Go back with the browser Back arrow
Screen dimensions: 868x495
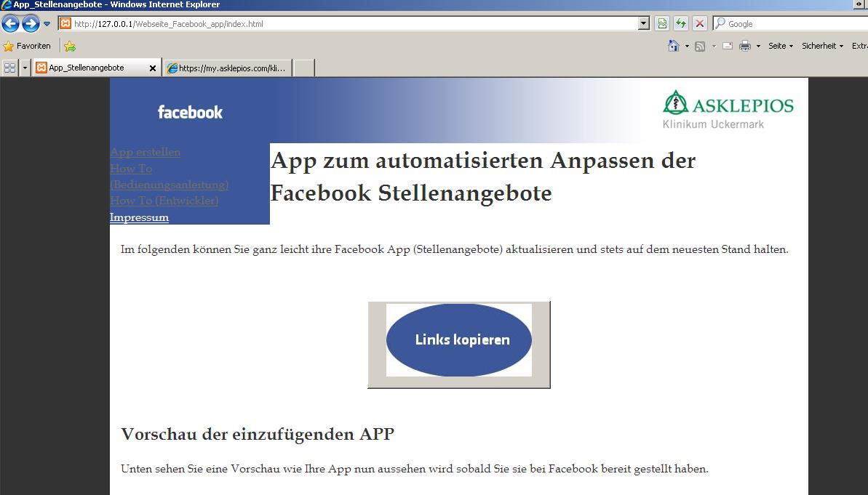pos(10,24)
